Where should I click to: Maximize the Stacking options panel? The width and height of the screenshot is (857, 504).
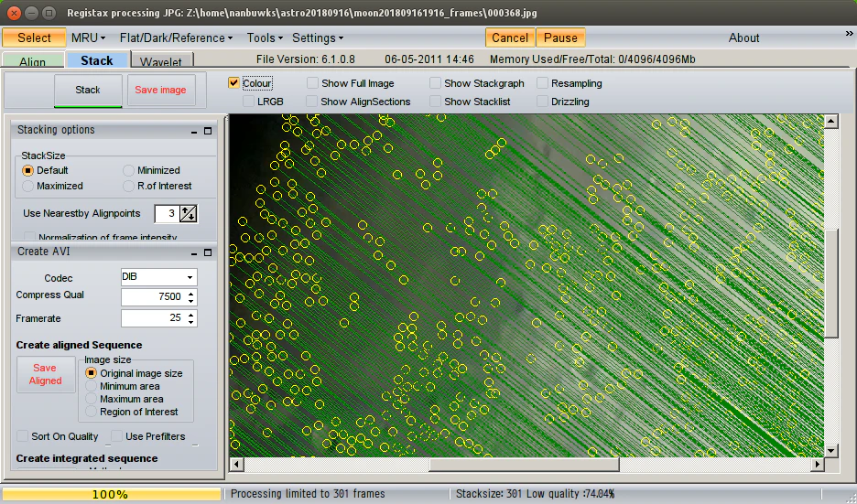tap(208, 131)
